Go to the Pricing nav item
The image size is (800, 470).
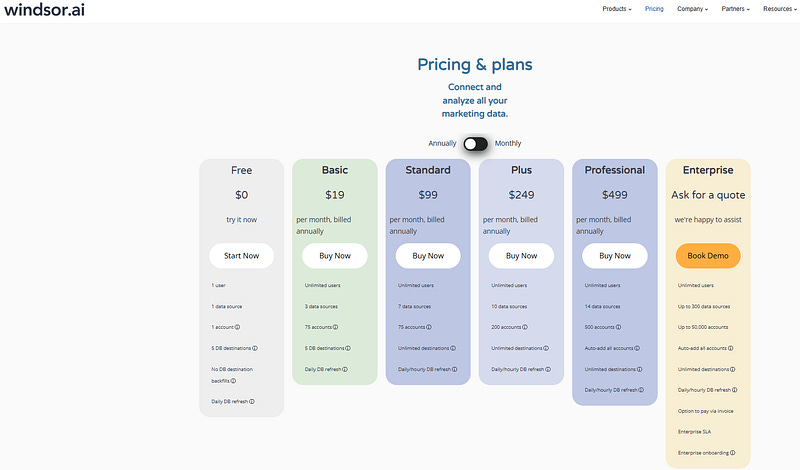click(x=654, y=9)
